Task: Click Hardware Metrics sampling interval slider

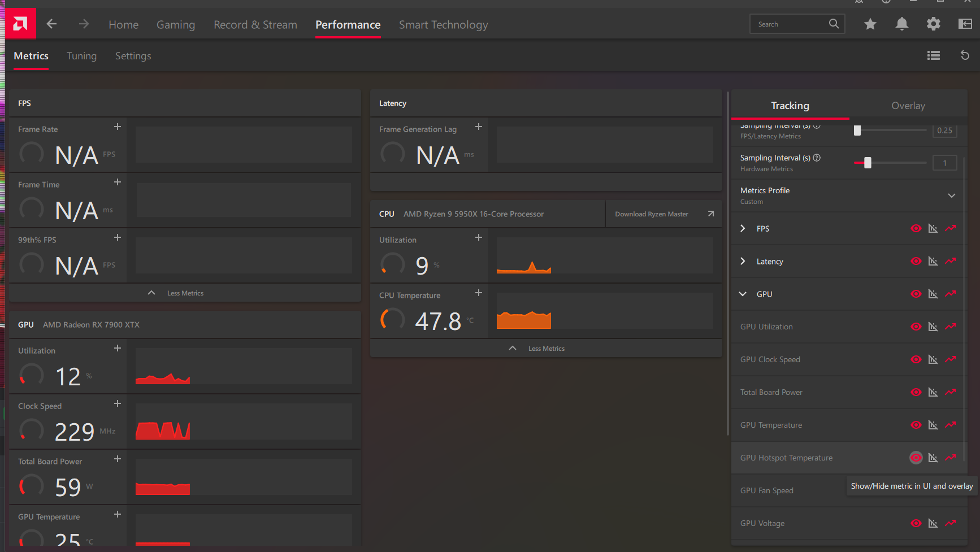Action: click(x=890, y=163)
